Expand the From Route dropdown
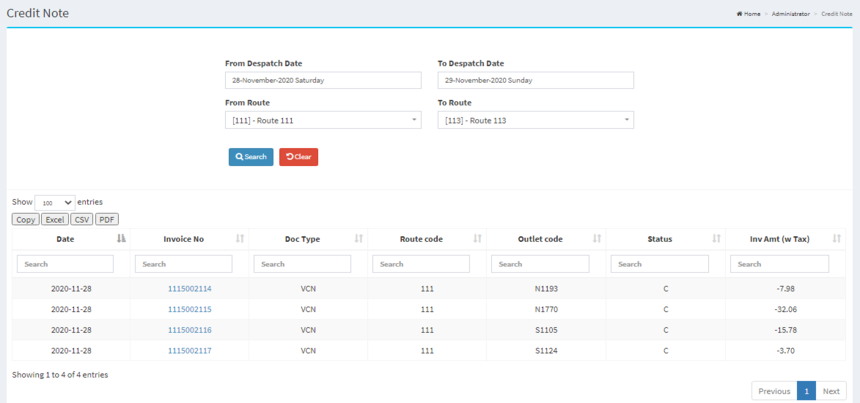Screen dimensions: 860x403 click(x=322, y=120)
